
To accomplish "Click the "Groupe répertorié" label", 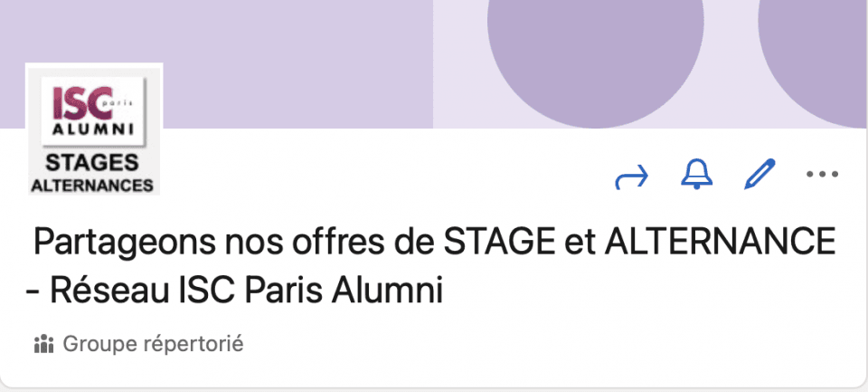I will tap(153, 344).
